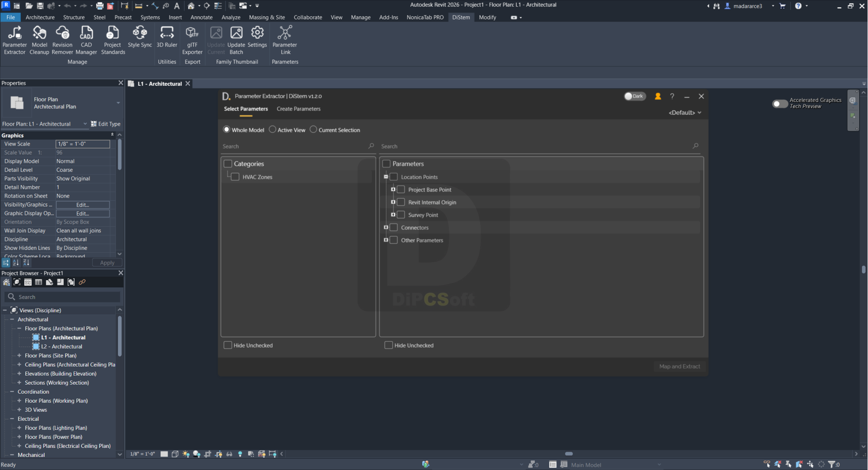Viewport: 868px width, 470px height.
Task: Open the File menu
Action: (x=10, y=17)
